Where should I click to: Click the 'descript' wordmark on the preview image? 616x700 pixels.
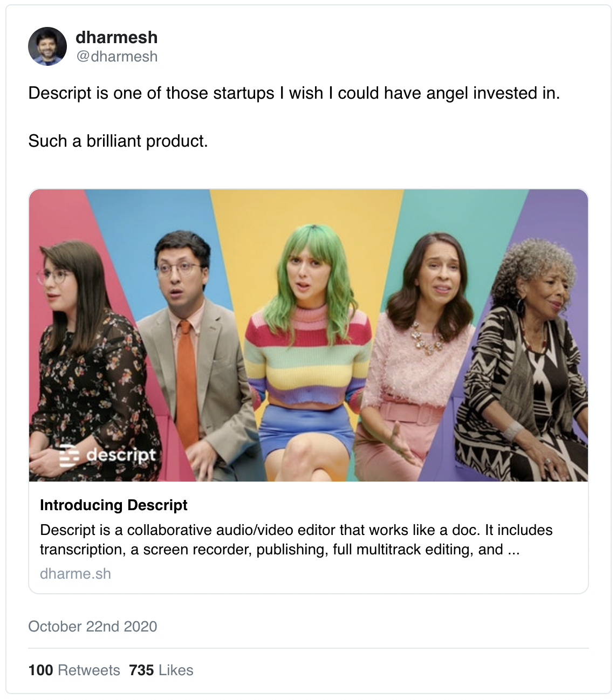(121, 455)
